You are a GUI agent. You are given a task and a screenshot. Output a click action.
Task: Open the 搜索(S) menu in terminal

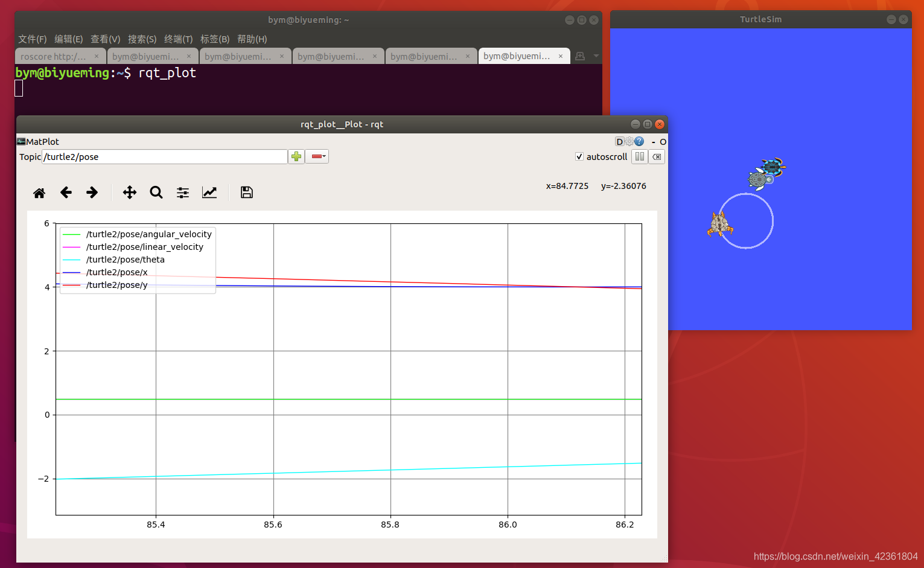point(142,39)
